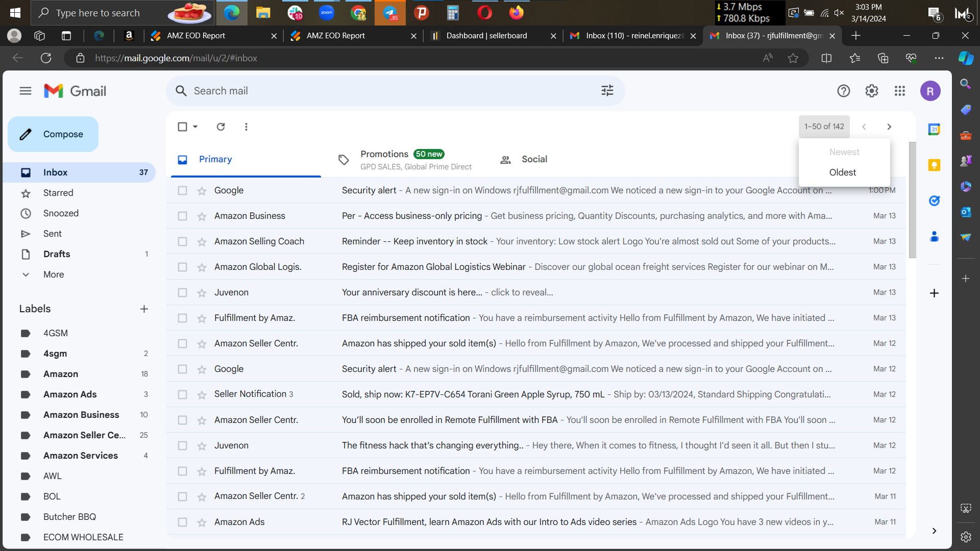Switch to Inbox (110) browser tab

click(x=633, y=36)
